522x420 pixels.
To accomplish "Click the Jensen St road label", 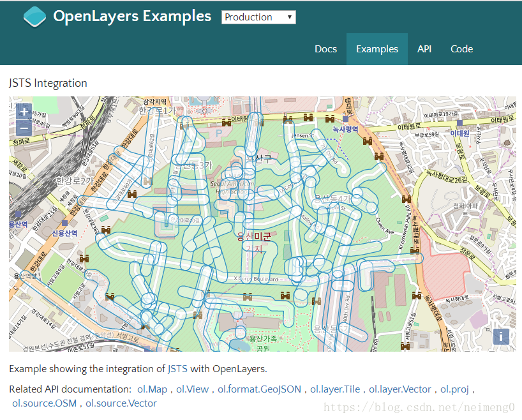I will [302, 135].
